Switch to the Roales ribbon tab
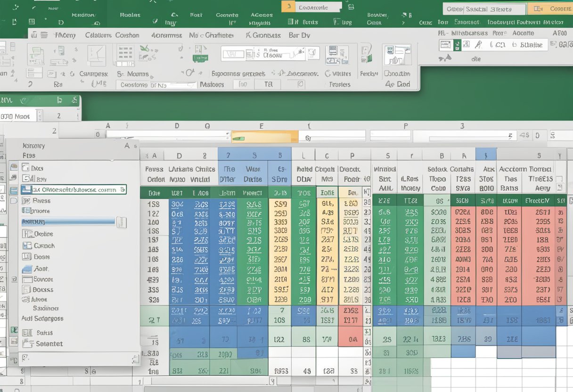 (130, 14)
